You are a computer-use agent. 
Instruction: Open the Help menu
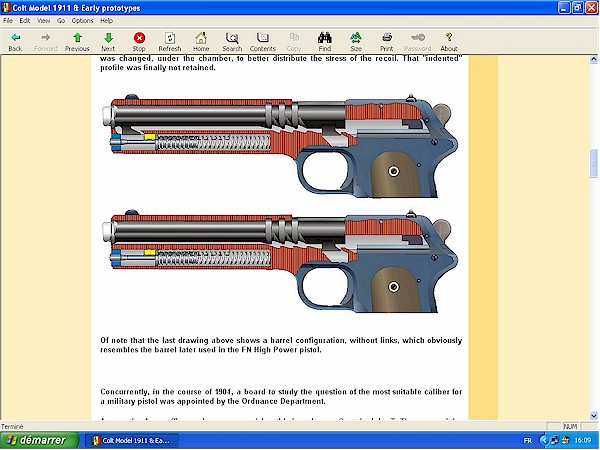(106, 21)
